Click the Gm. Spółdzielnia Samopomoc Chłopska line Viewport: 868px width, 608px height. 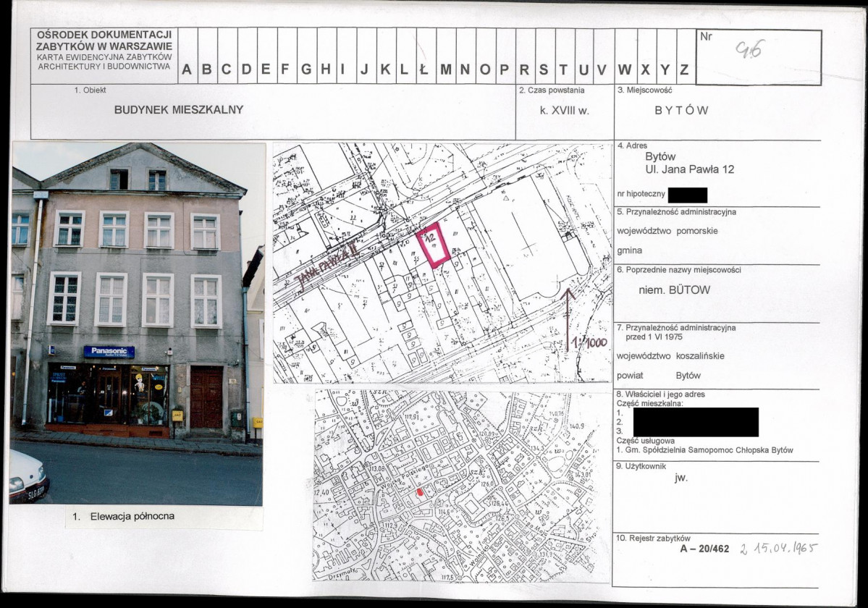[704, 449]
